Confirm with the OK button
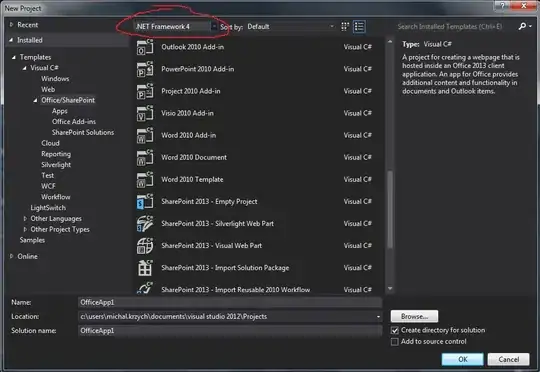This screenshot has height=372, width=540. (x=463, y=359)
